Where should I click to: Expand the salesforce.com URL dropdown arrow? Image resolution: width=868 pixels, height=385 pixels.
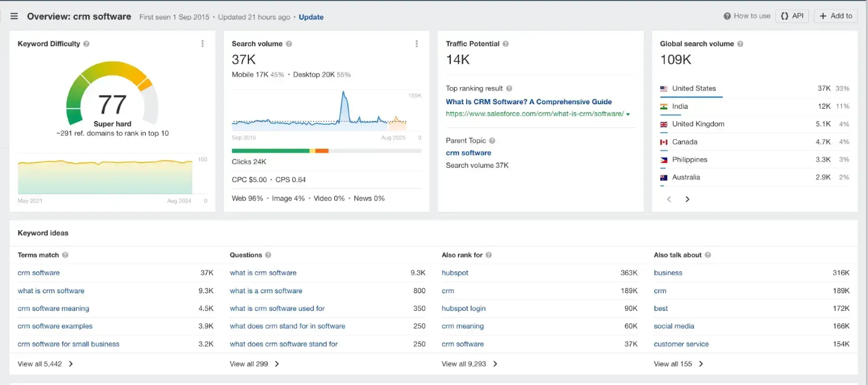(628, 115)
